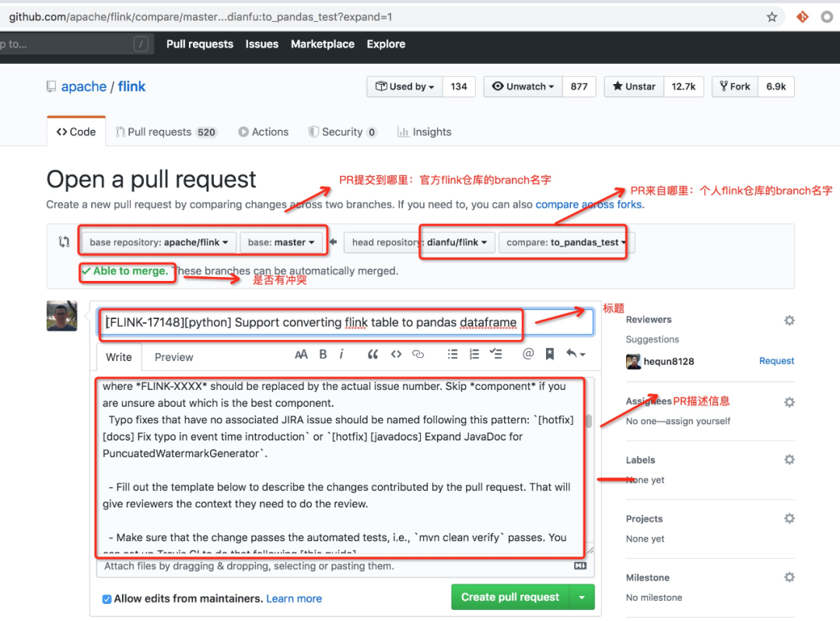Insert code with the angle brackets icon
The width and height of the screenshot is (840, 621).
click(396, 354)
